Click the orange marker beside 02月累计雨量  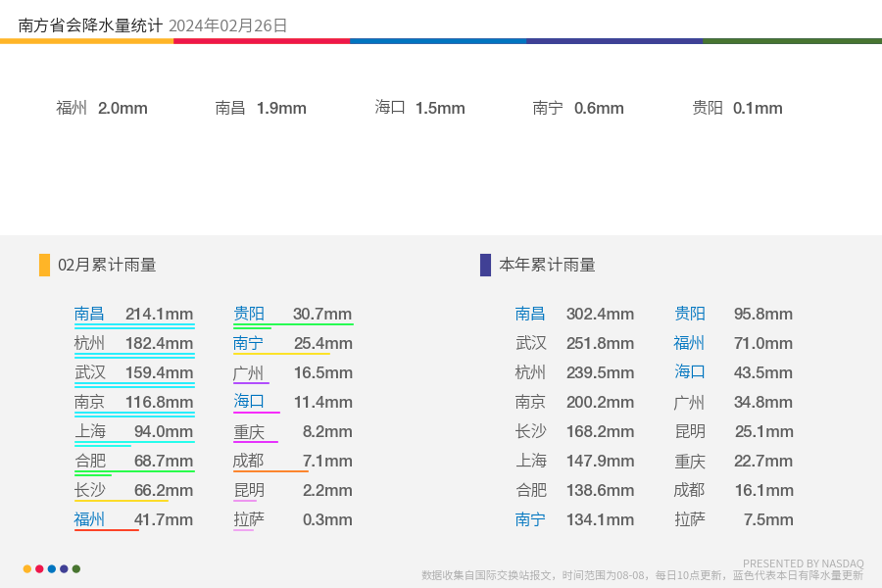pyautogui.click(x=44, y=265)
